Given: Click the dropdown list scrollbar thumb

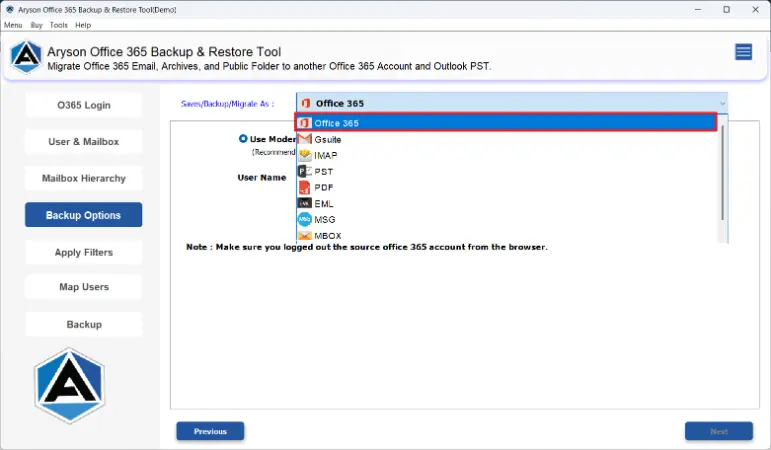Looking at the screenshot, I should (723, 172).
